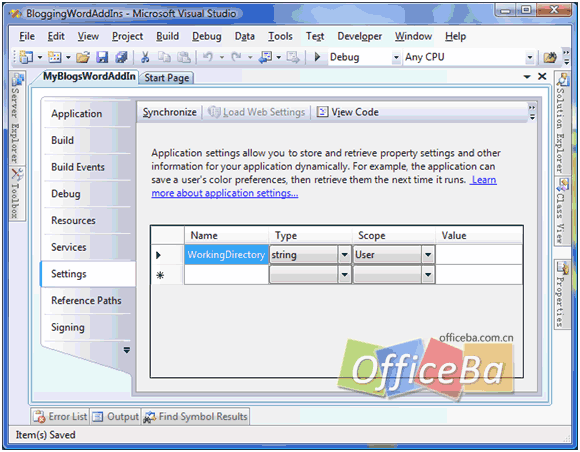Open the Debug solution configuration dropdown

pos(396,57)
